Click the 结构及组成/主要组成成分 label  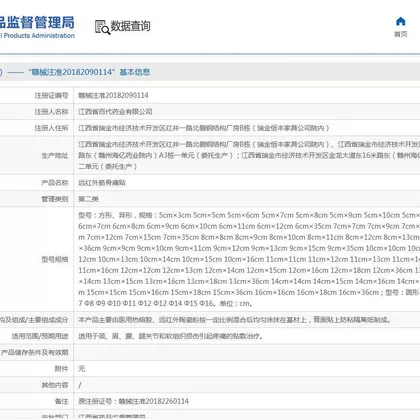[x=34, y=320]
